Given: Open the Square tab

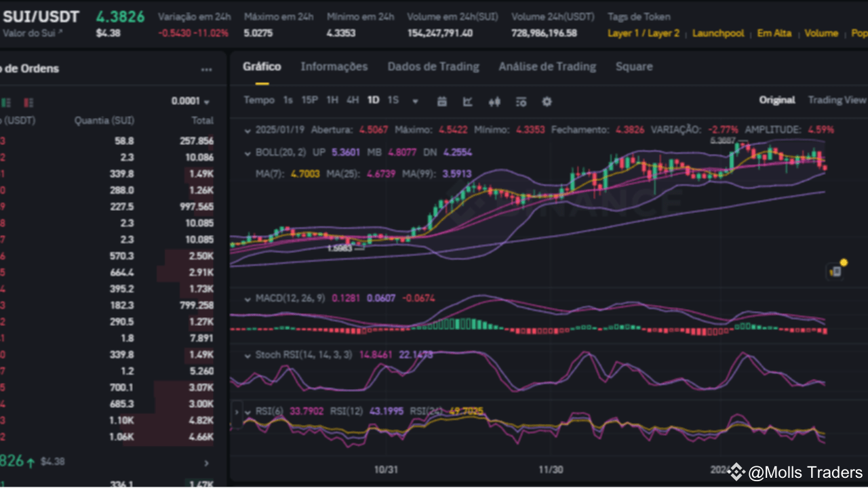Looking at the screenshot, I should pyautogui.click(x=634, y=66).
